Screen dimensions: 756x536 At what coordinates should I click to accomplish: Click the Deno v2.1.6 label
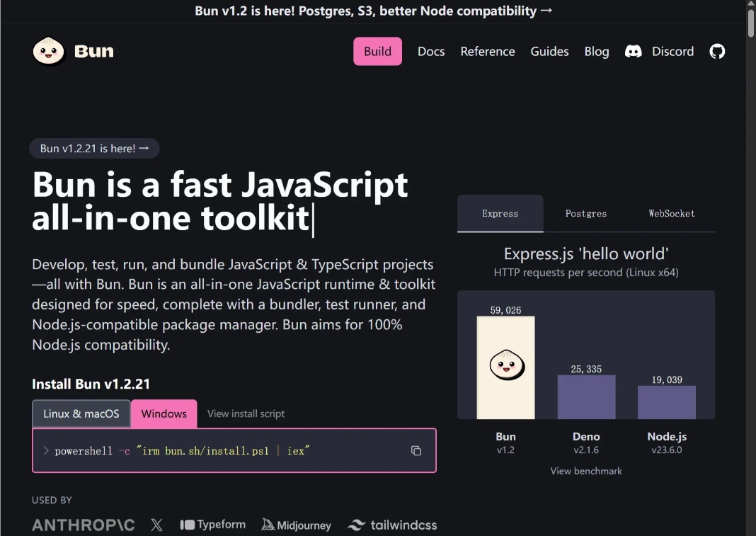pos(586,443)
